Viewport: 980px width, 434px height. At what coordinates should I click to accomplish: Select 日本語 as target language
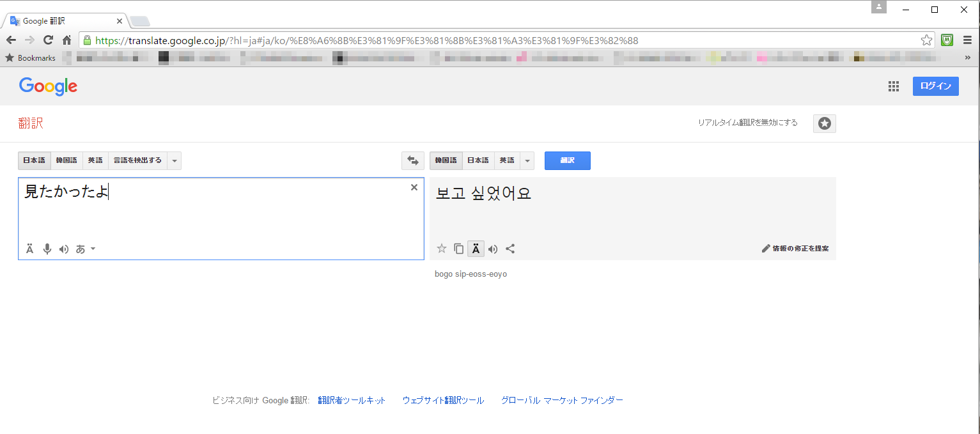click(x=478, y=160)
